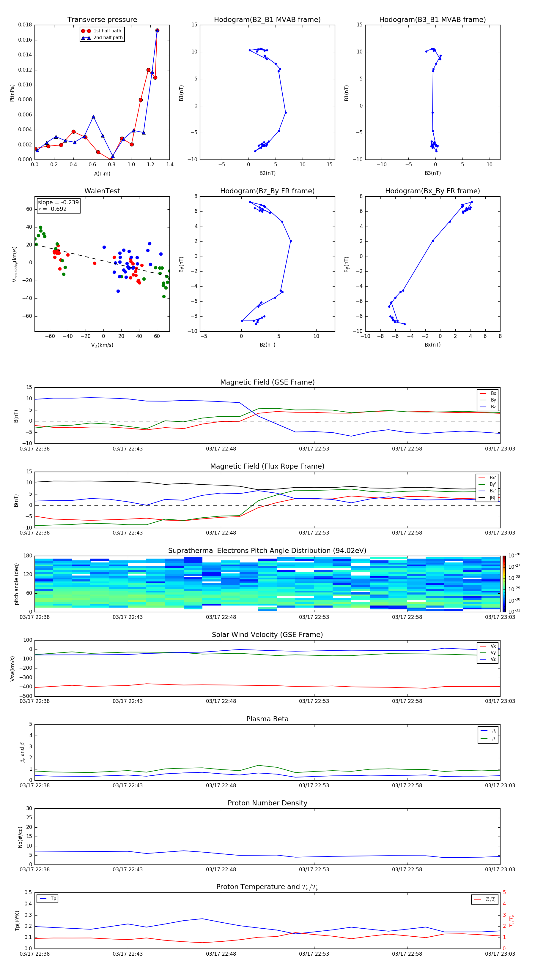Click the 'Solar Wind Velocity (GSE Frame)' title
The image size is (535, 980).
pos(267,635)
